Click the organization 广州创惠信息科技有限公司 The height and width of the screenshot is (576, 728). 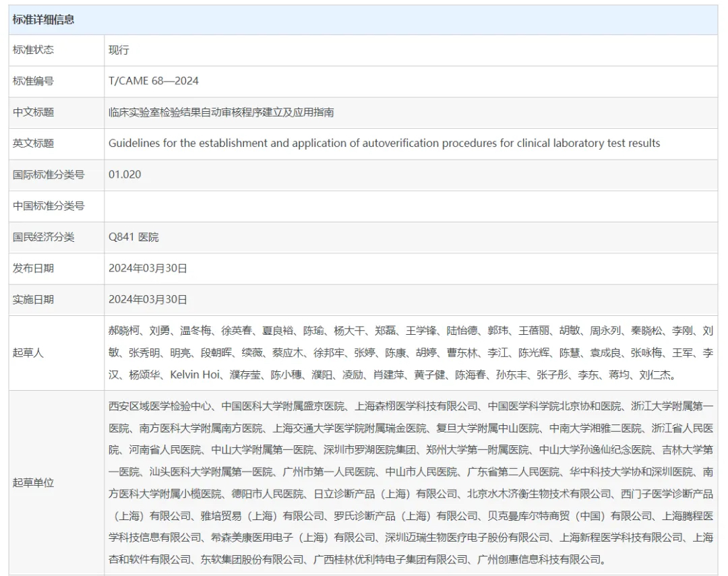[539, 560]
